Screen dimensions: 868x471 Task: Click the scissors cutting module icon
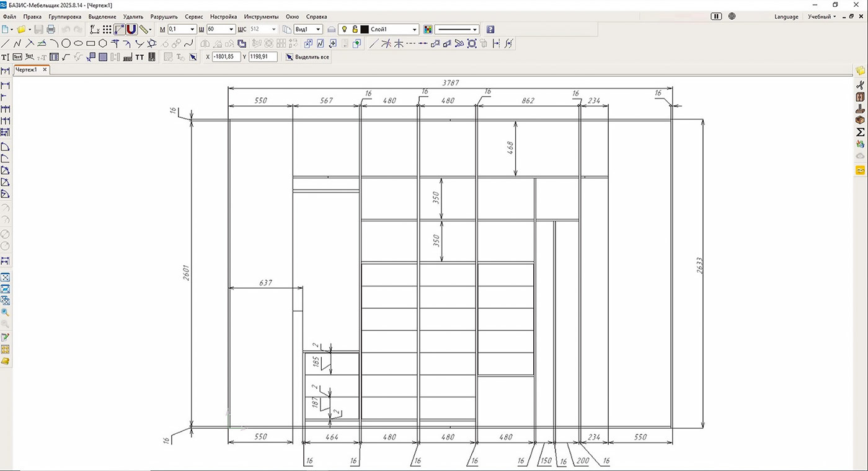click(860, 85)
